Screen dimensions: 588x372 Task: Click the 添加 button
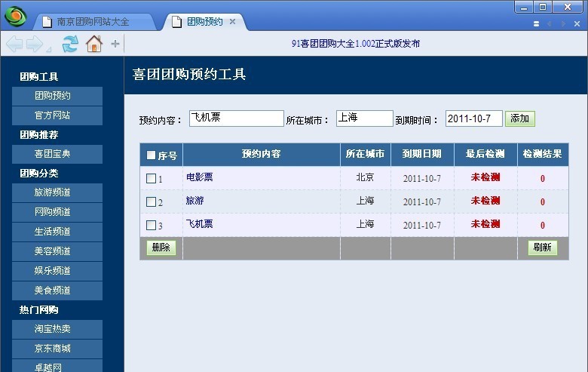[519, 118]
